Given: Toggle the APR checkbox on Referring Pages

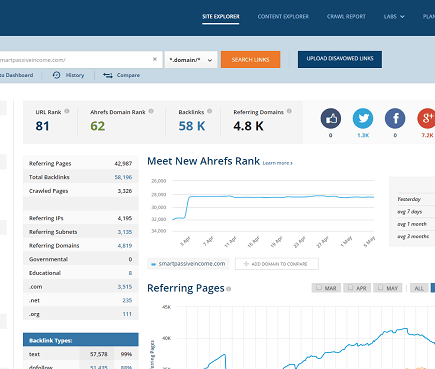Looking at the screenshot, I should [x=350, y=287].
